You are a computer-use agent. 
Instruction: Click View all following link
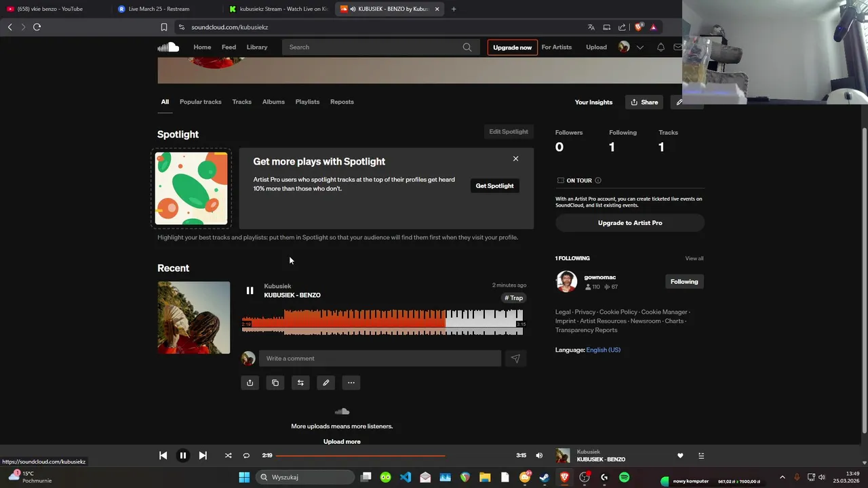point(694,258)
